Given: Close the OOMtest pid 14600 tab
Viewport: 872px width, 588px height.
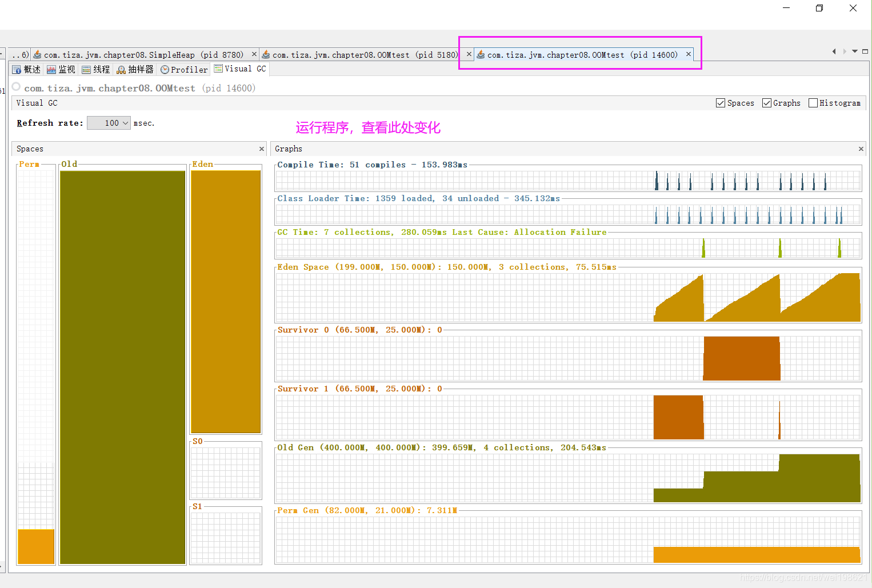Looking at the screenshot, I should point(689,54).
